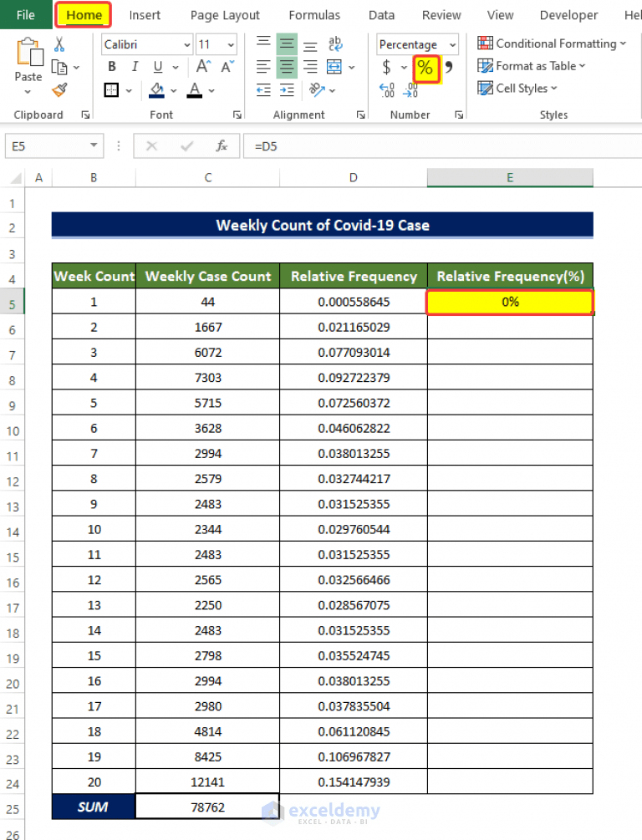Open Format as Table menu
This screenshot has height=840, width=642.
[531, 66]
